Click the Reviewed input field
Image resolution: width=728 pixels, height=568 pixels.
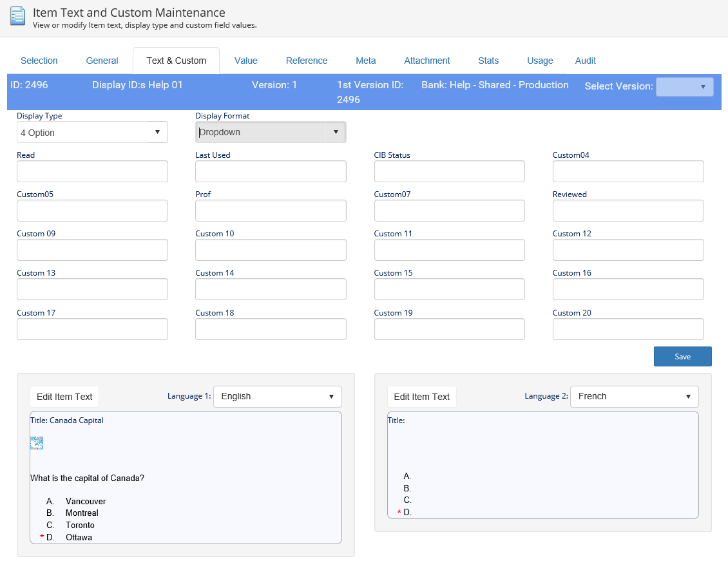coord(627,211)
